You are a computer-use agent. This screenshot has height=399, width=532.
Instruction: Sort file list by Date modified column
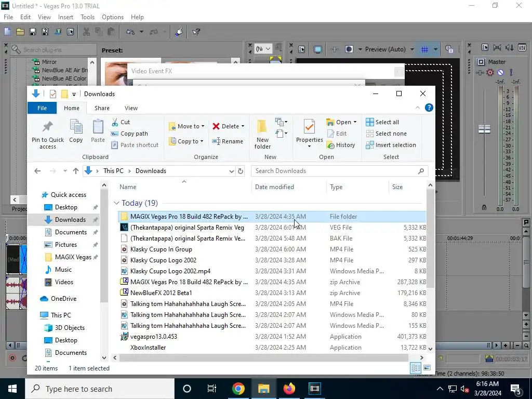[274, 187]
